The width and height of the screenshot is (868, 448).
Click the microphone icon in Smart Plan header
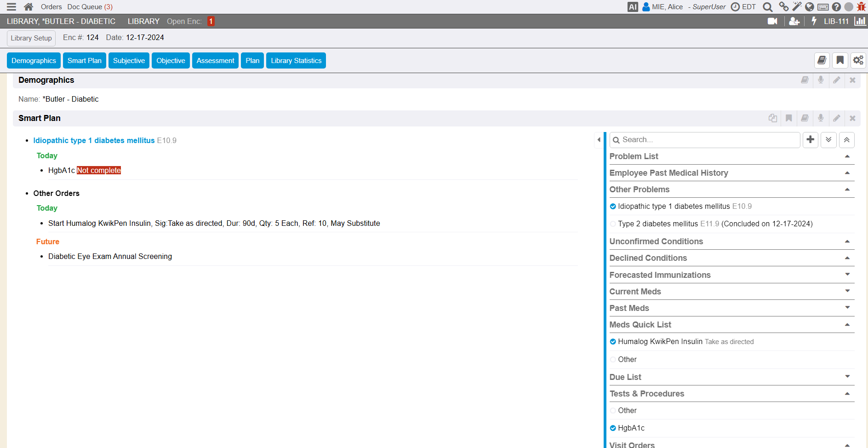pos(821,118)
